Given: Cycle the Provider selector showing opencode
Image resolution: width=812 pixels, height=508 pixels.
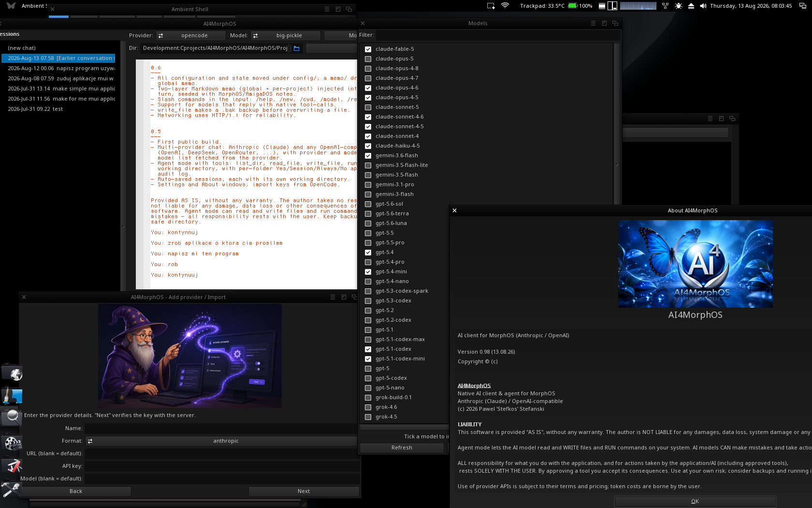Looking at the screenshot, I should 190,35.
